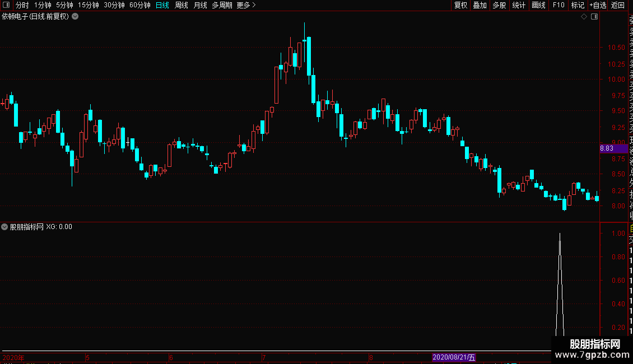Image resolution: width=633 pixels, height=364 pixels.
Task: Click the 1.00 indicator axis label
Action: tap(618, 234)
